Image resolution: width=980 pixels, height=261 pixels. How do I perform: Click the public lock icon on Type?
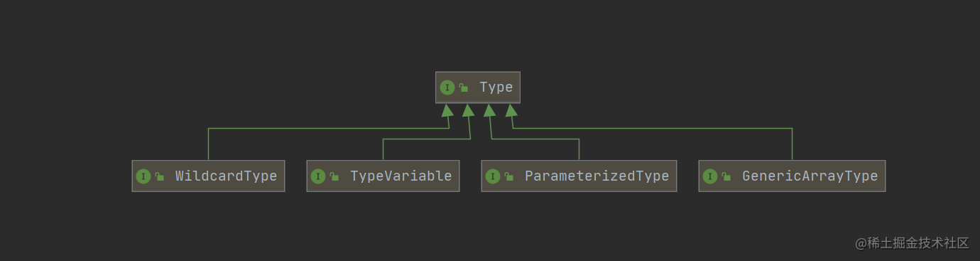[464, 88]
